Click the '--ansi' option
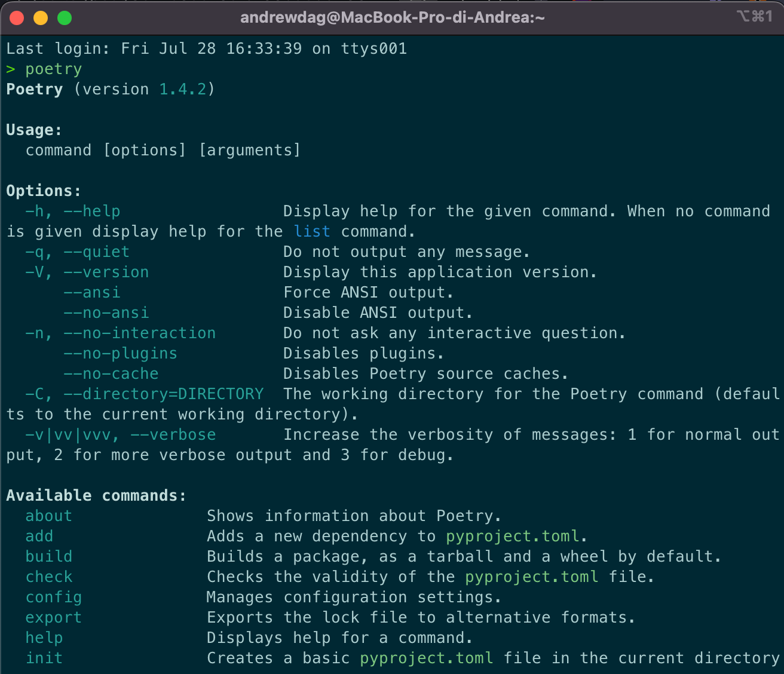 [92, 292]
